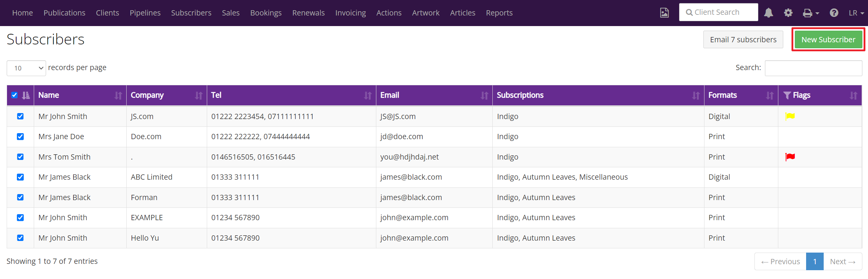Screen dimensions: 868x279
Task: Open the Reports menu
Action: click(499, 13)
